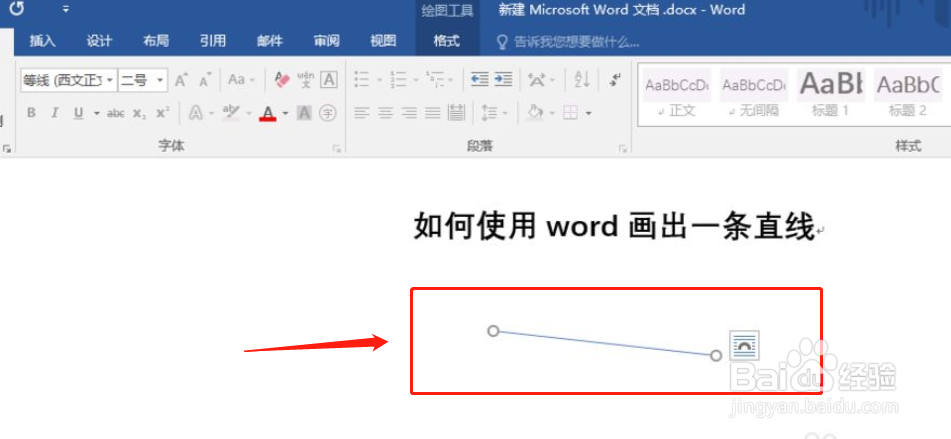The height and width of the screenshot is (439, 951).
Task: Open Customize Quick Access Toolbar arrow
Action: pos(66,9)
